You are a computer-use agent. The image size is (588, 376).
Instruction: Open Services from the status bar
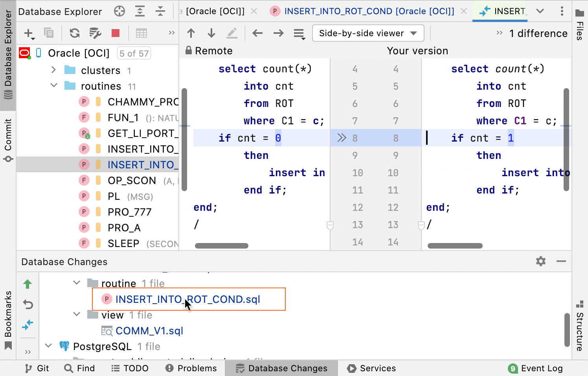click(x=371, y=368)
